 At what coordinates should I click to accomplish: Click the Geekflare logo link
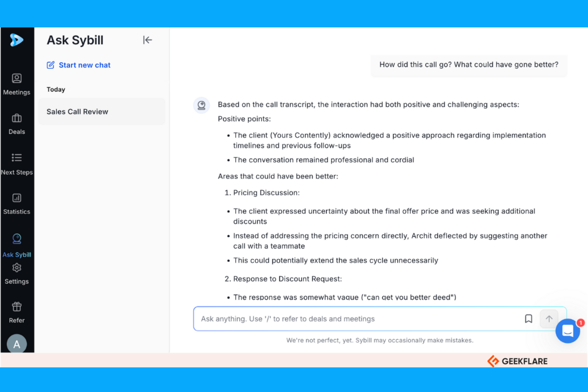(517, 361)
